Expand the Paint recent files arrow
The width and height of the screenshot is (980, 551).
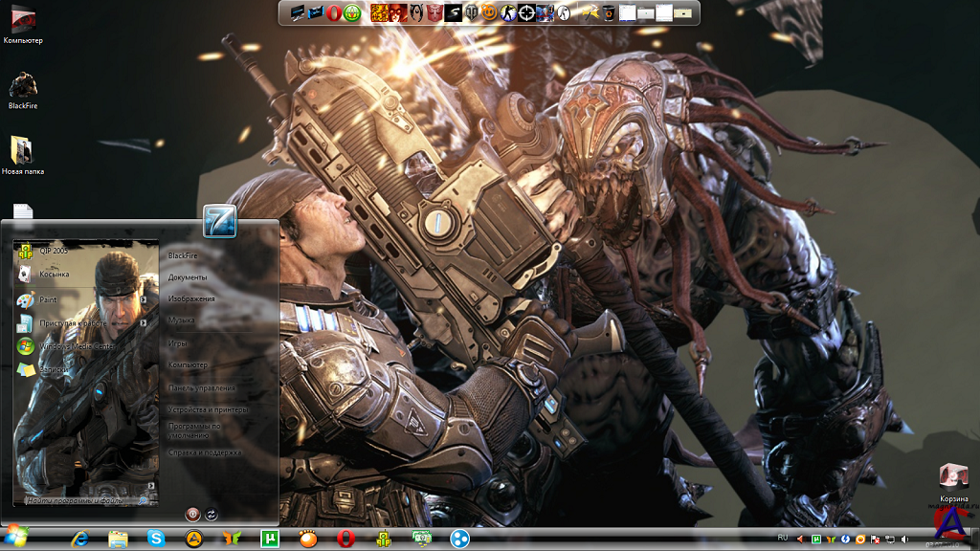pos(144,299)
